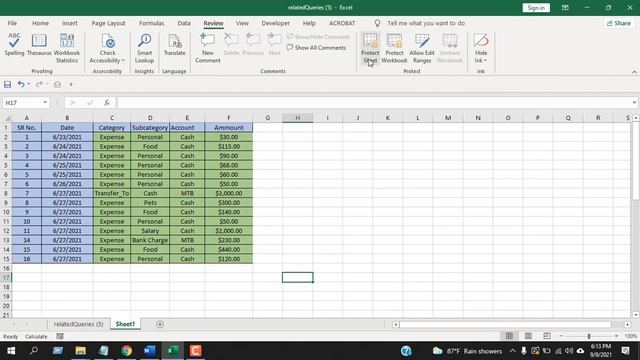Open the Name Box dropdown
This screenshot has width=640, height=360.
coord(45,103)
